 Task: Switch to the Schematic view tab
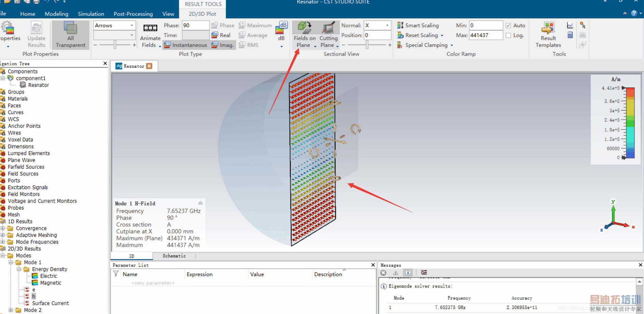tap(174, 256)
